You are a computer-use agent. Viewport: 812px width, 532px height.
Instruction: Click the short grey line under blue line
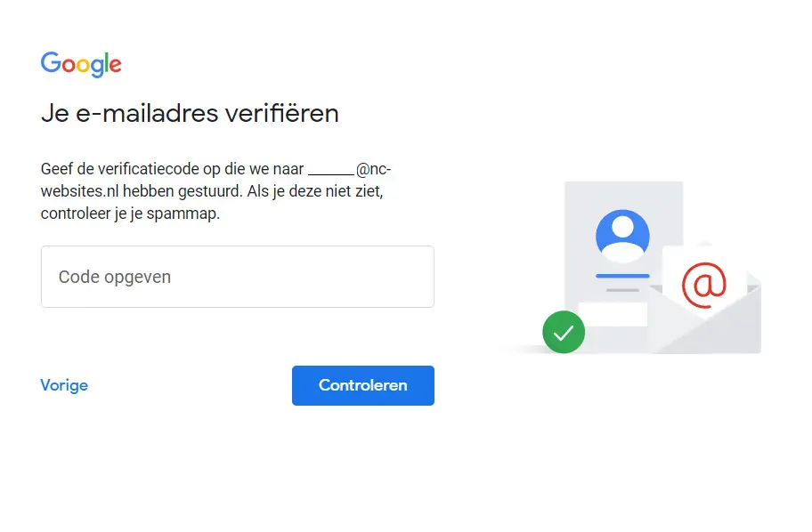[622, 290]
